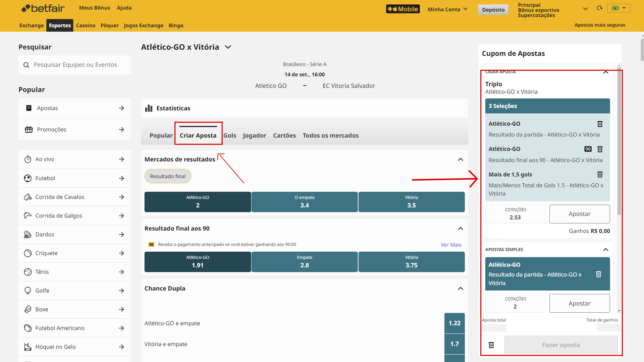Viewport: 644px width, 362px height.
Task: Select Corrida de Cavalos horse icon
Action: coord(28,197)
